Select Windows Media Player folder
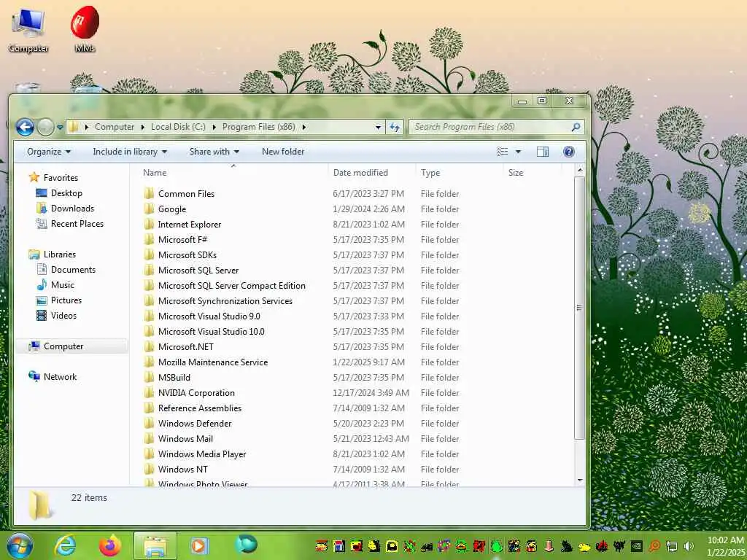 pyautogui.click(x=202, y=454)
